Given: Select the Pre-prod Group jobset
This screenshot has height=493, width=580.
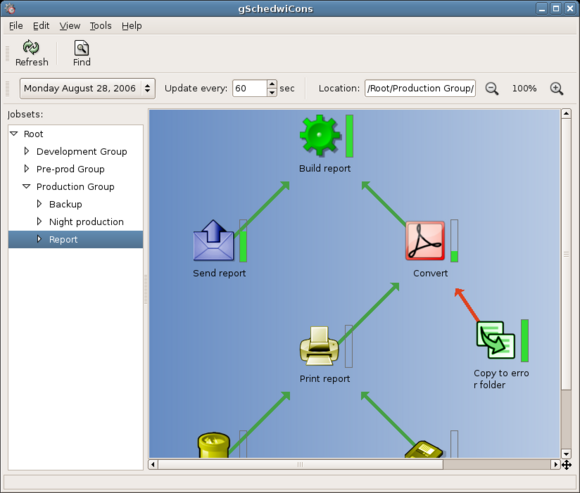Looking at the screenshot, I should coord(70,169).
